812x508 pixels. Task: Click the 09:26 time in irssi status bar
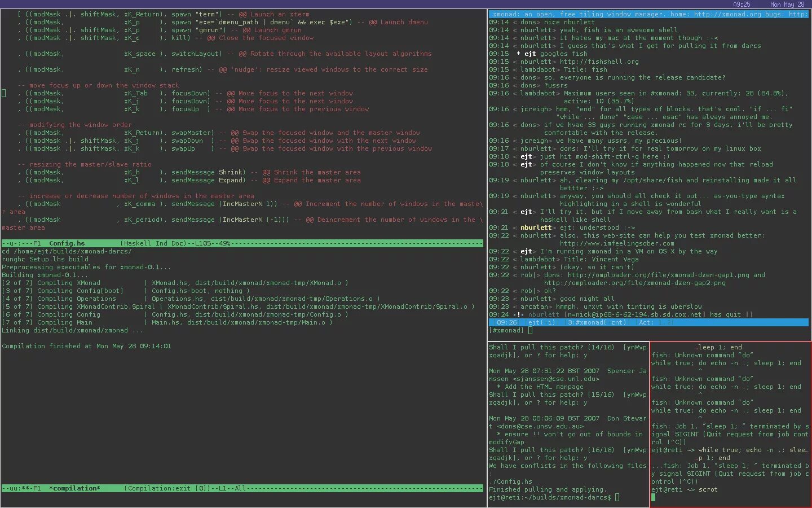507,322
